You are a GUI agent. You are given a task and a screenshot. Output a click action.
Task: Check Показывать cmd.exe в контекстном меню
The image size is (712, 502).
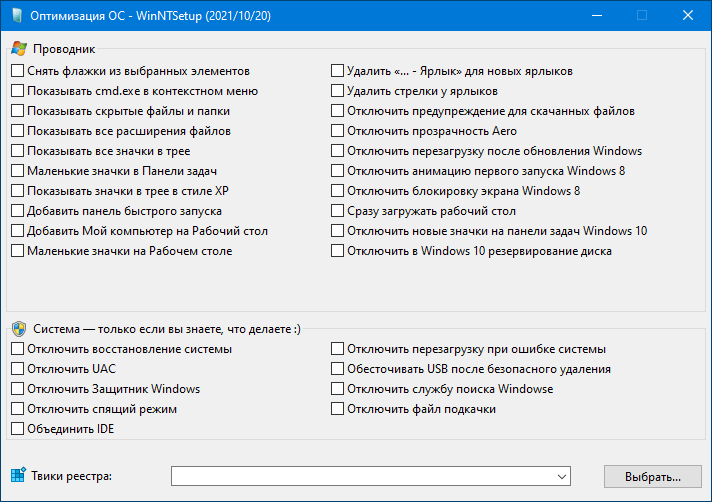(x=17, y=91)
